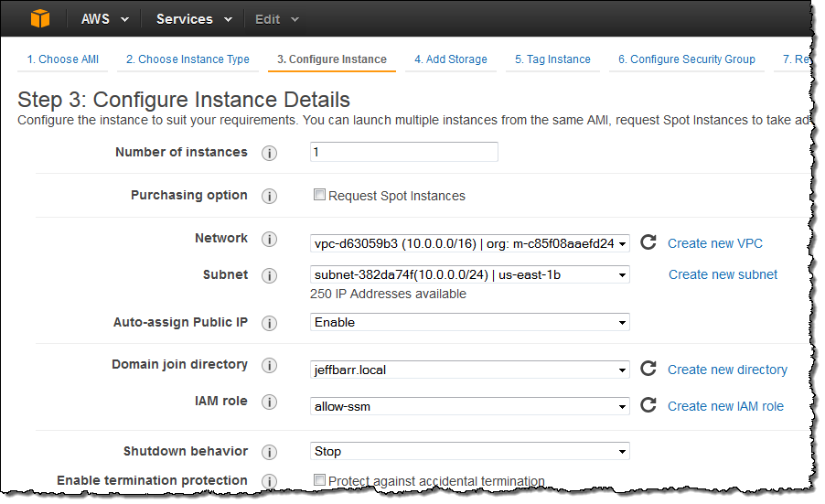Open Auto-assign Public IP dropdown
Viewport: 825px width, 504px height.
[470, 322]
